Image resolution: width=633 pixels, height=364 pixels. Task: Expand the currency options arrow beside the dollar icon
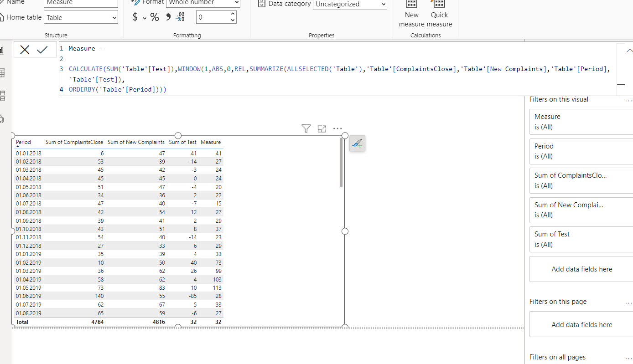[145, 18]
